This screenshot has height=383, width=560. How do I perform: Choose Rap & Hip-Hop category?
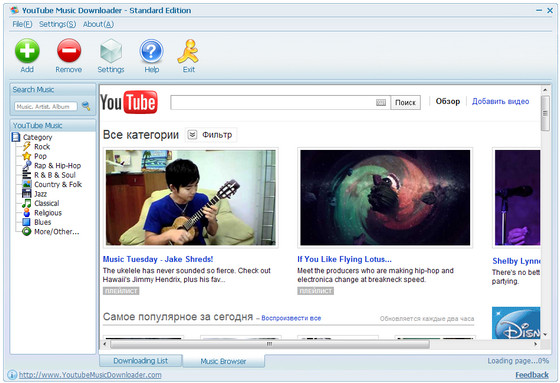point(58,165)
